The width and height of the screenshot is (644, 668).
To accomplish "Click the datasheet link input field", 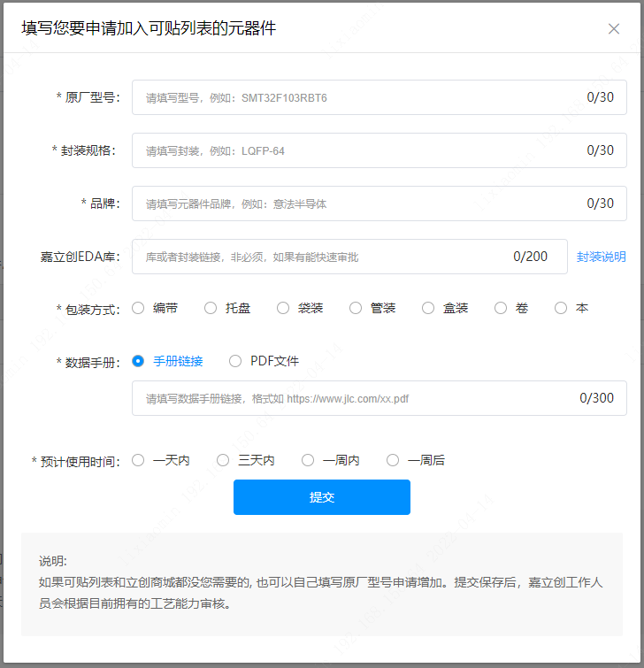I will [354, 398].
